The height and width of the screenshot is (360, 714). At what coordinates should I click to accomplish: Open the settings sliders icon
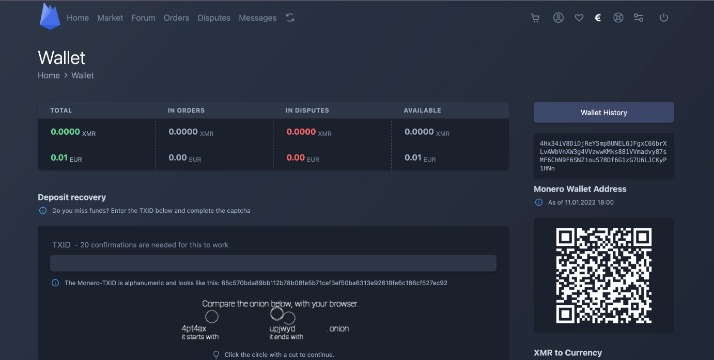pos(638,18)
